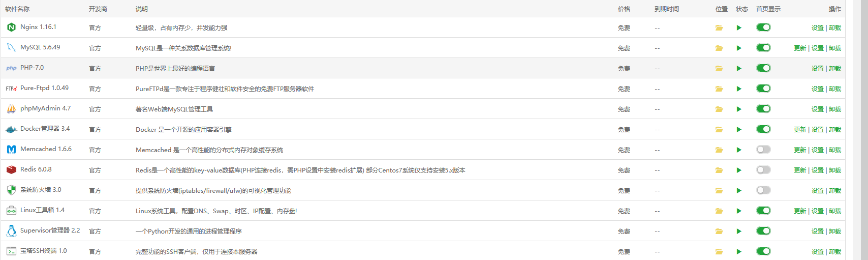Enable homepage display for Memcached
Screen dimensions: 868x260
point(763,150)
